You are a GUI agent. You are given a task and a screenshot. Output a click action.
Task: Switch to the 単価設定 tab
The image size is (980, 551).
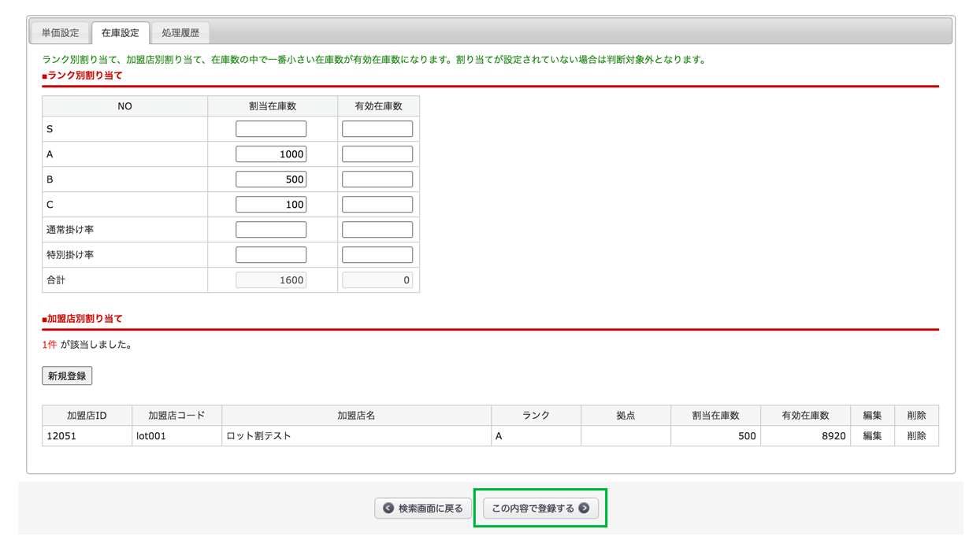(61, 33)
